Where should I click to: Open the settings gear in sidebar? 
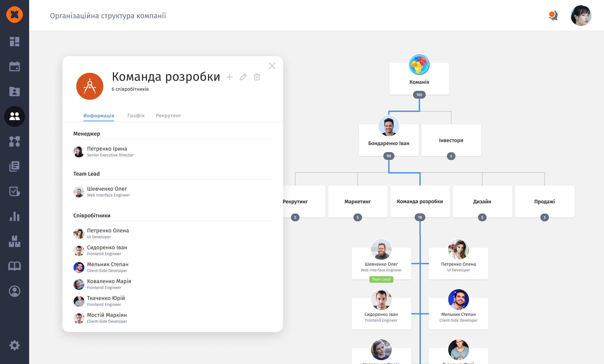[15, 345]
